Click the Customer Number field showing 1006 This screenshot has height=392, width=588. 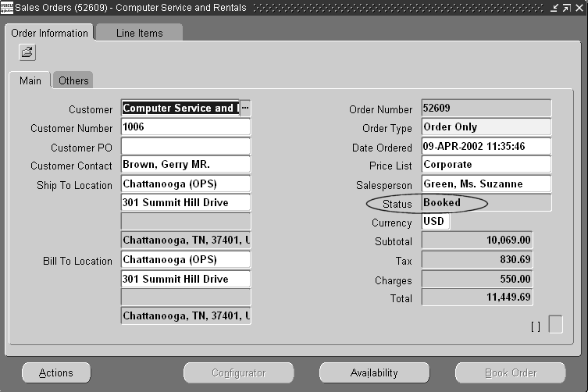tap(186, 127)
